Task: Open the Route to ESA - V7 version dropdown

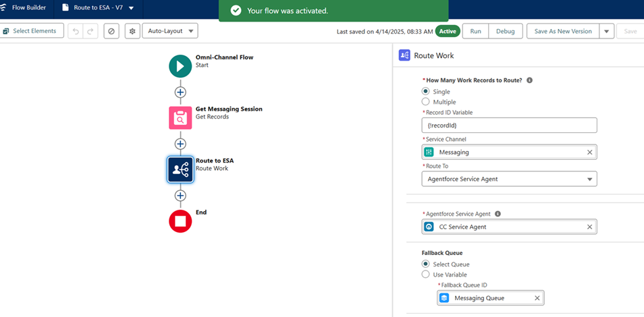Action: pos(131,8)
